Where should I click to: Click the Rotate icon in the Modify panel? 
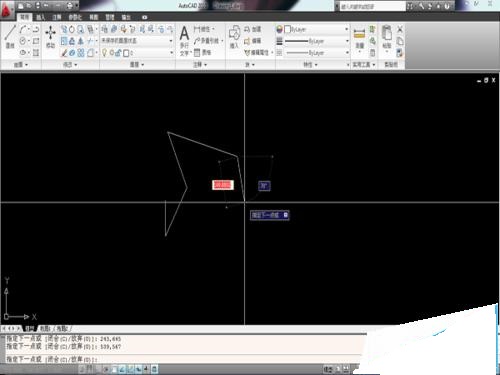72,30
